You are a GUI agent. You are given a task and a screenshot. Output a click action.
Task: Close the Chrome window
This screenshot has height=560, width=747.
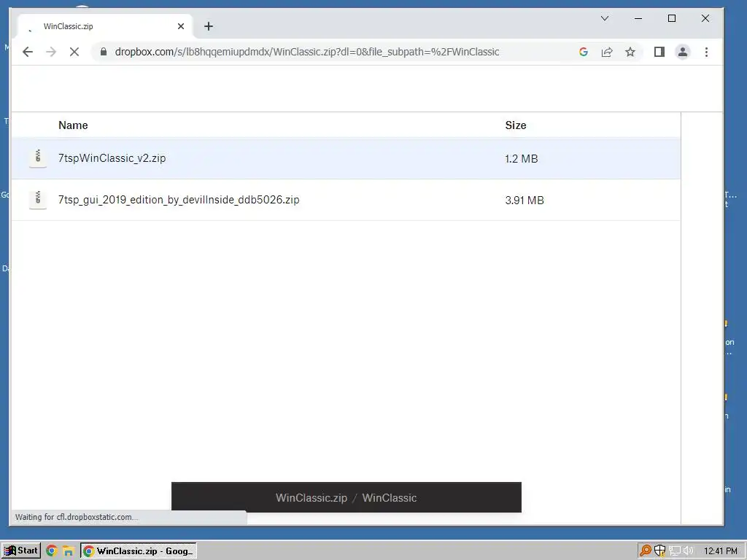[705, 18]
